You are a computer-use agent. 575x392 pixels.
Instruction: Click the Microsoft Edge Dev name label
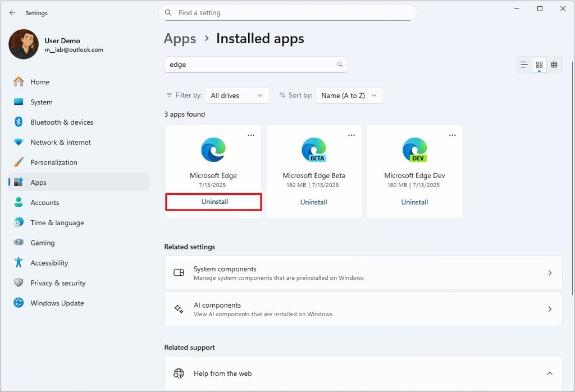click(x=415, y=176)
